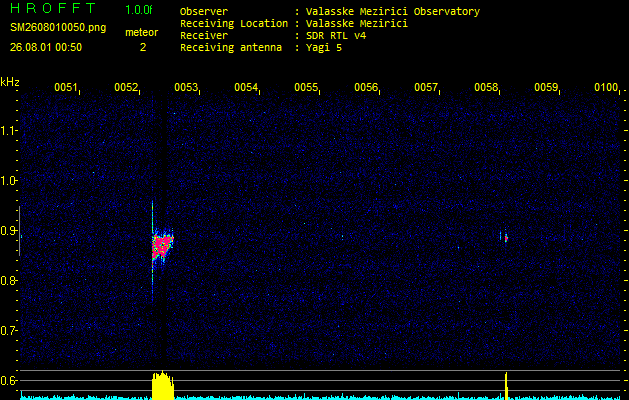Screen dimensions: 629x400
Task: Click the 0.9 kHz frequency label
Action: pyautogui.click(x=8, y=230)
